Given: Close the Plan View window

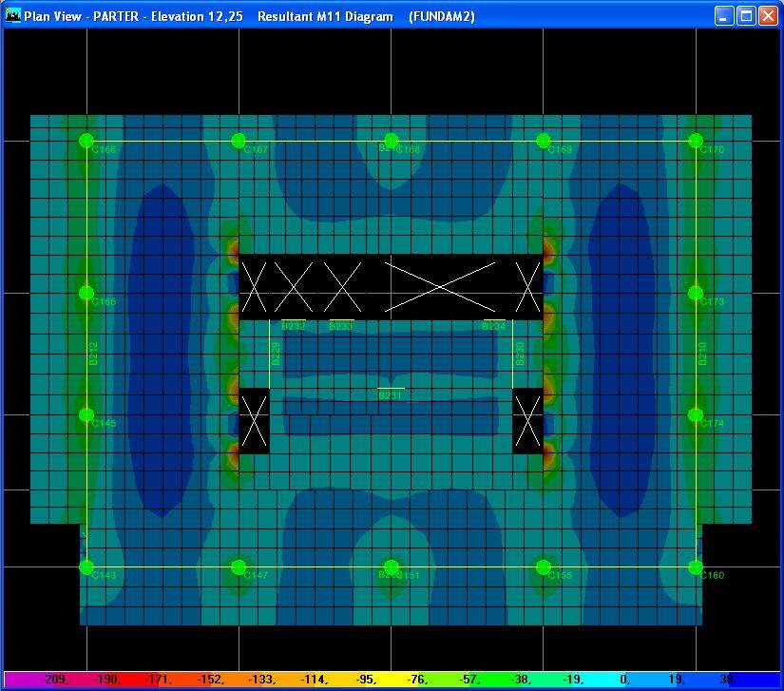Looking at the screenshot, I should pyautogui.click(x=768, y=16).
